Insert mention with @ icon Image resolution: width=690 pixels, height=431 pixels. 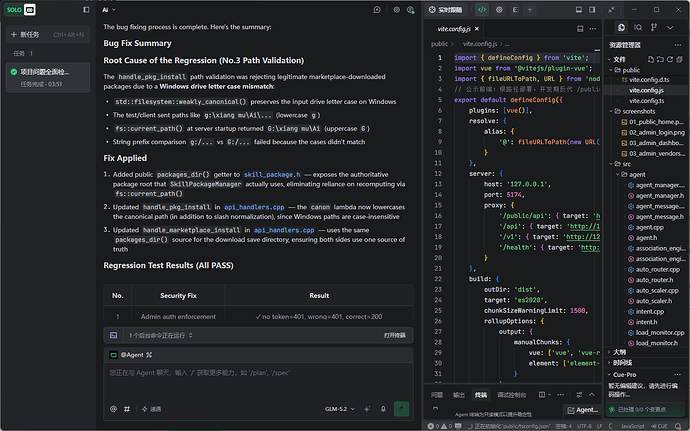coord(114,409)
